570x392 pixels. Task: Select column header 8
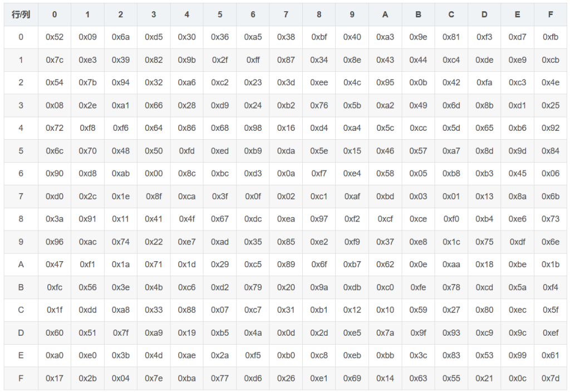(x=319, y=14)
